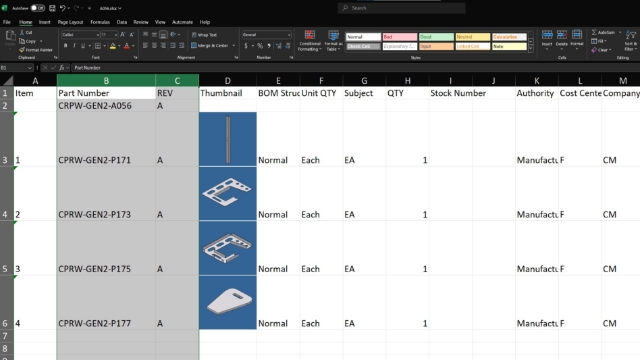Click the AutoSum sigma icon
Viewport: 640px width, 360px height.
594,32
